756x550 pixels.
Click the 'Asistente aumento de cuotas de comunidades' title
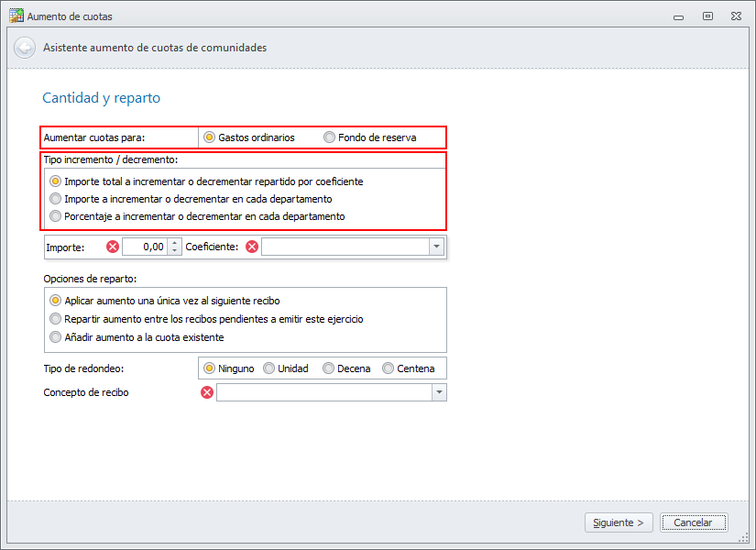coord(155,48)
